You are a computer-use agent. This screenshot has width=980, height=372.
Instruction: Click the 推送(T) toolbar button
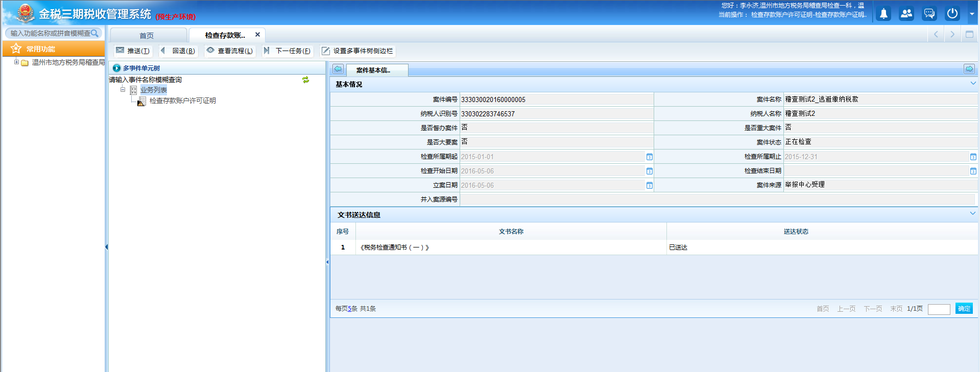133,51
